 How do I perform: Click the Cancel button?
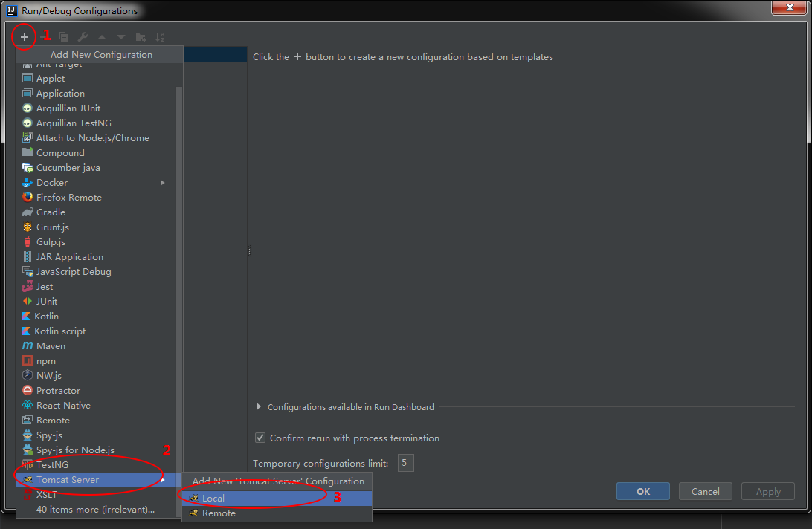[706, 491]
